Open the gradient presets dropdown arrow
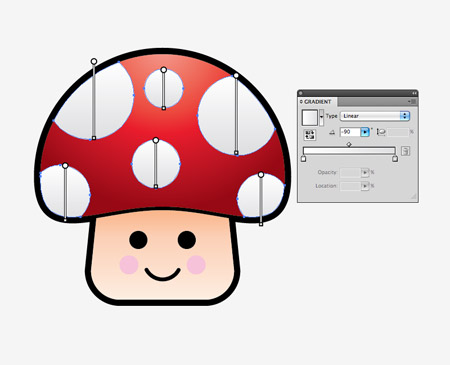The image size is (450, 365). pyautogui.click(x=321, y=118)
